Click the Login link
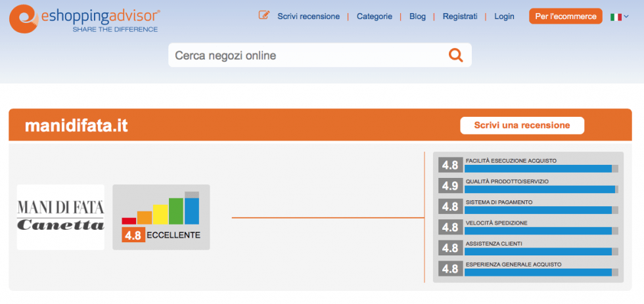This screenshot has height=304, width=644. click(504, 16)
